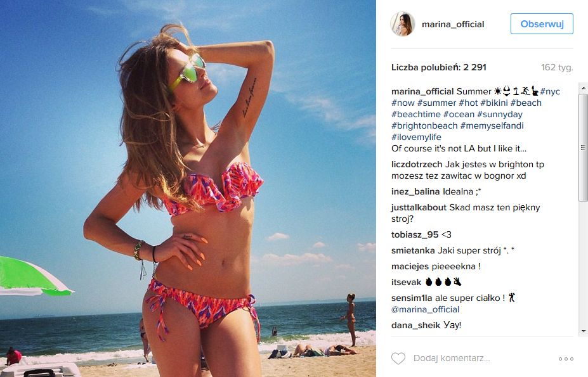Open the marina_official username link in header

(x=453, y=24)
